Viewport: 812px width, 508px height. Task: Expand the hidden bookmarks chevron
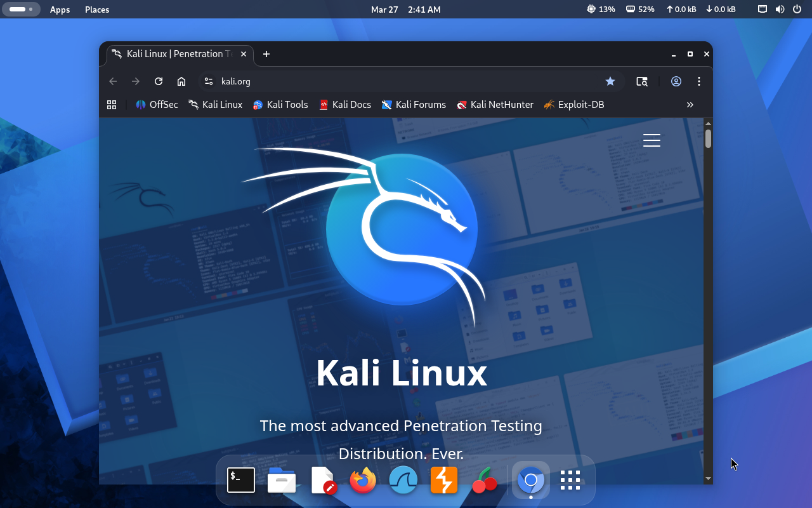coord(690,105)
